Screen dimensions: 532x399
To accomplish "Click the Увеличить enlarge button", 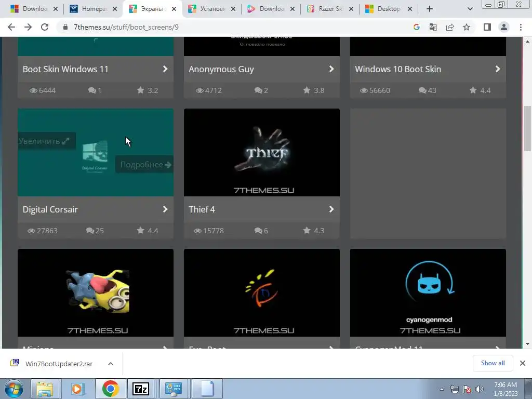I will 46,141.
